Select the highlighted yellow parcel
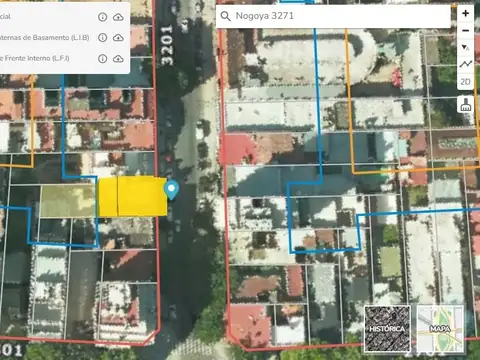The height and width of the screenshot is (360, 480). tap(133, 197)
